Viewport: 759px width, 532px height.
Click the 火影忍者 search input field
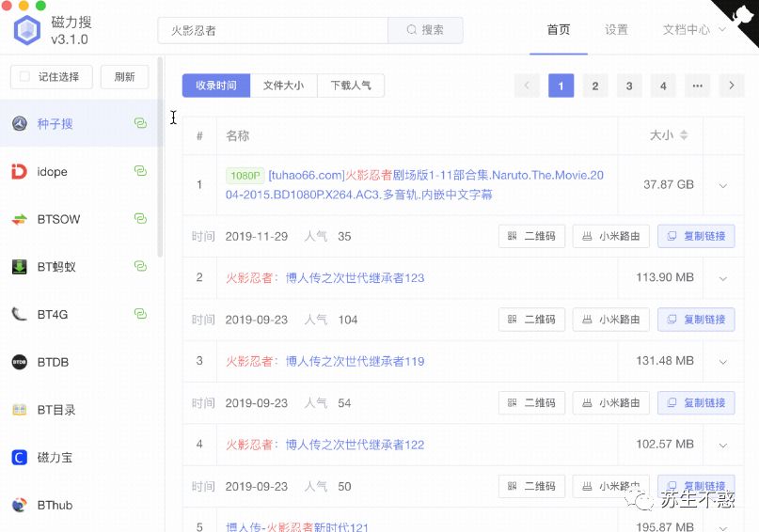coord(273,30)
